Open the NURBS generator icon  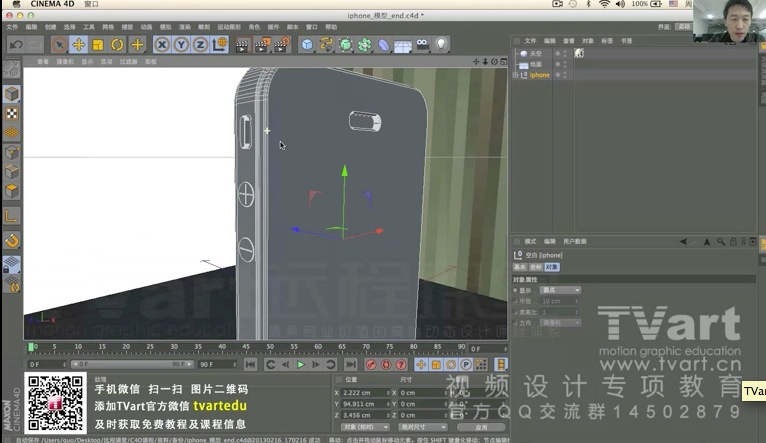(345, 44)
